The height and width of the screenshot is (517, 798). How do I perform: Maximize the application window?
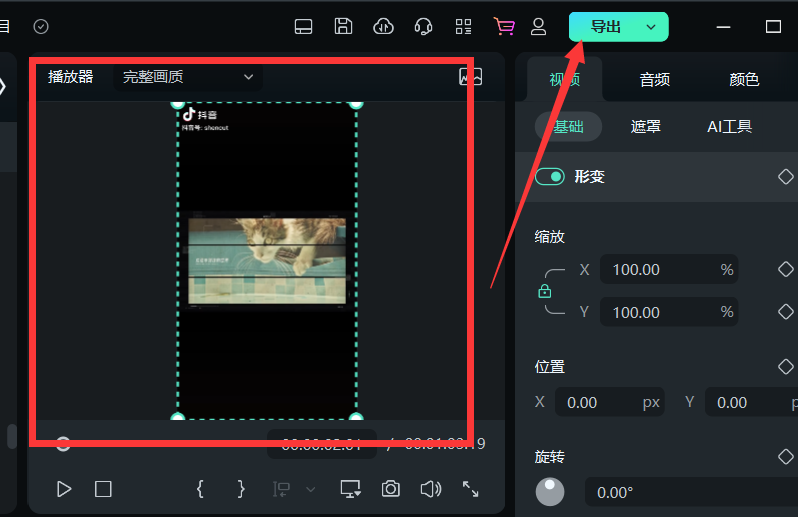click(773, 26)
